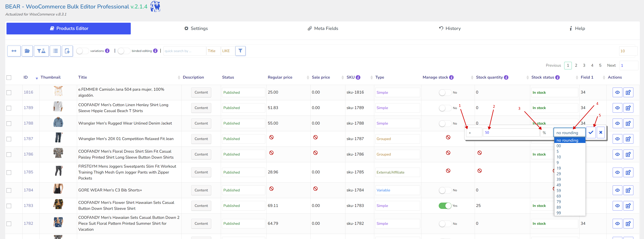
Task: View product 1789 with the eye icon
Action: 617,108
